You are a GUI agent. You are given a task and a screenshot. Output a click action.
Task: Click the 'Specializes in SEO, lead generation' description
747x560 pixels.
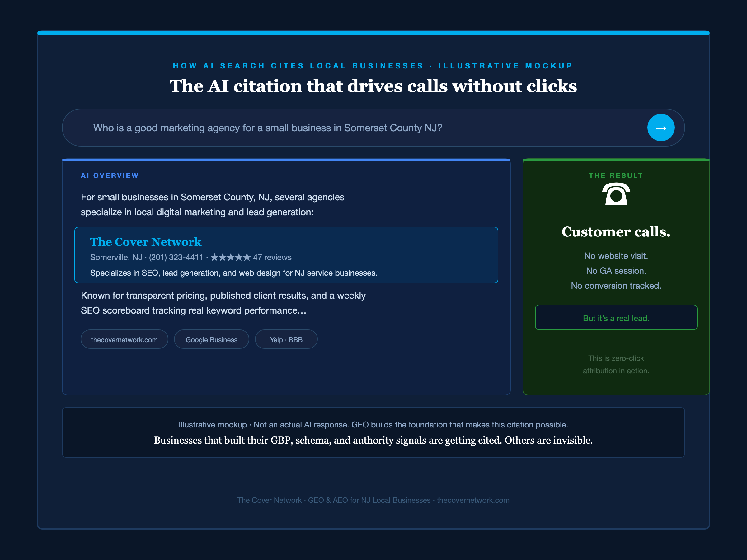click(234, 273)
